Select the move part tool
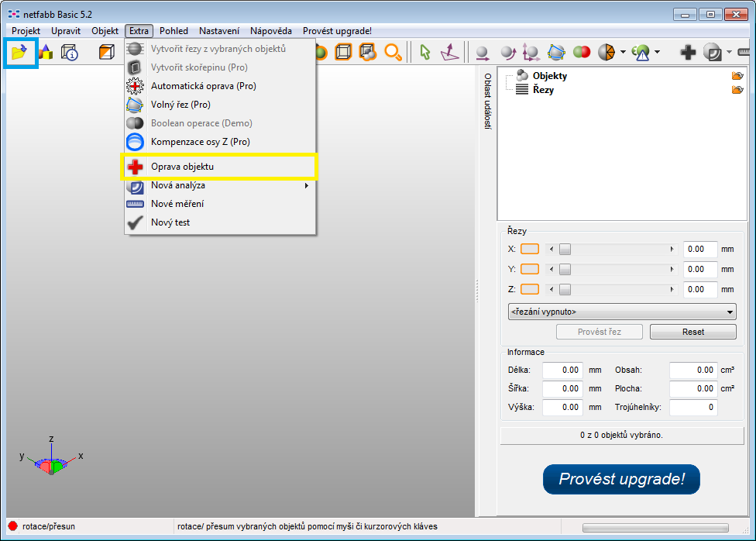Screen dimensions: 756x541 pos(483,52)
